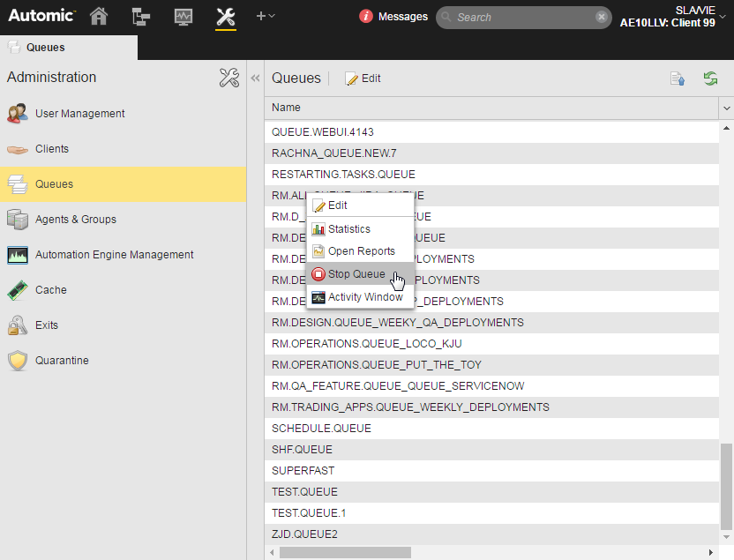
Task: Select the SCHEDULE.QUEUE row
Action: (321, 429)
